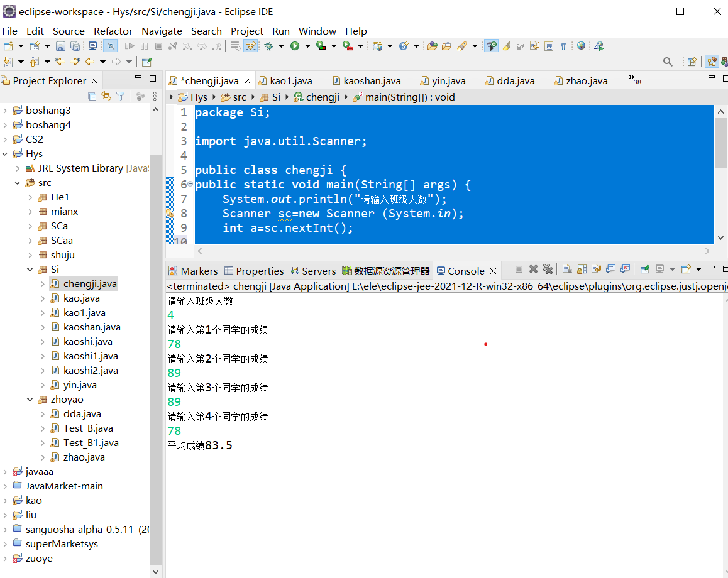This screenshot has height=578, width=728.
Task: Click the Search flashlight toolbar icon
Action: [x=462, y=46]
